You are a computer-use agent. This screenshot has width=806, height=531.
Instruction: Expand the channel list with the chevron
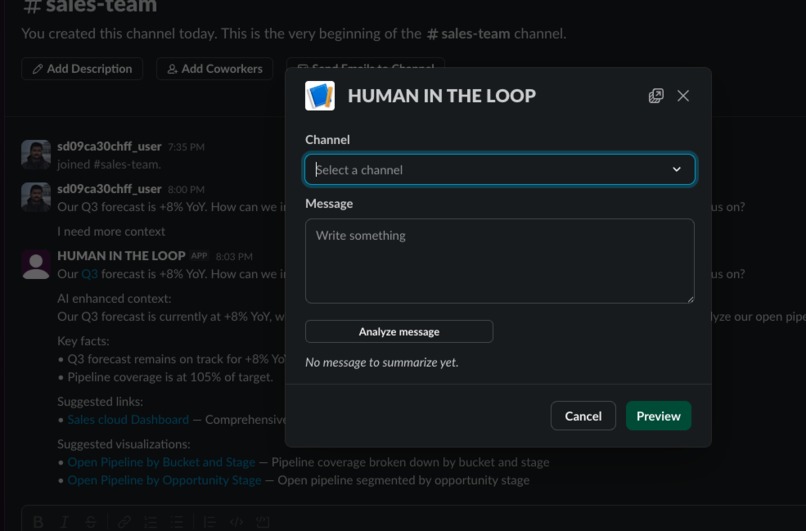coord(676,169)
